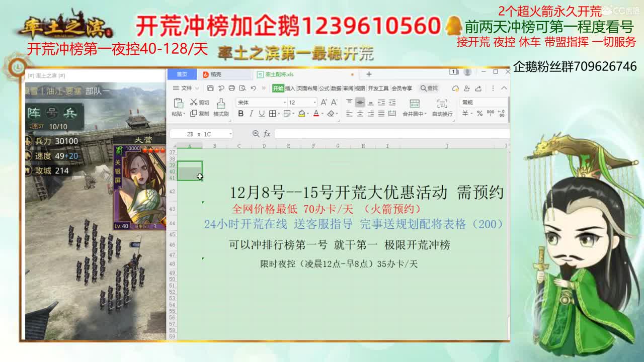Image resolution: width=644 pixels, height=362 pixels.
Task: Click the distributed alignment icon
Action: click(x=392, y=114)
